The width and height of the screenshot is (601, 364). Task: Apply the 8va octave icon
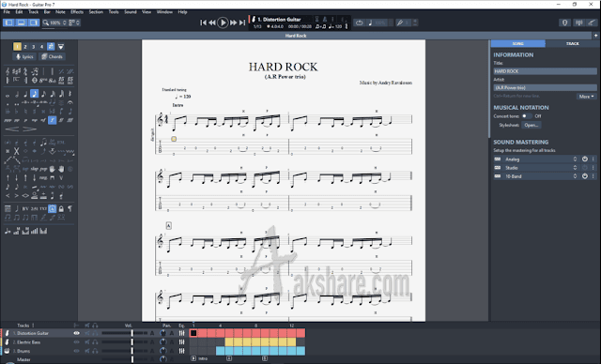(x=43, y=81)
